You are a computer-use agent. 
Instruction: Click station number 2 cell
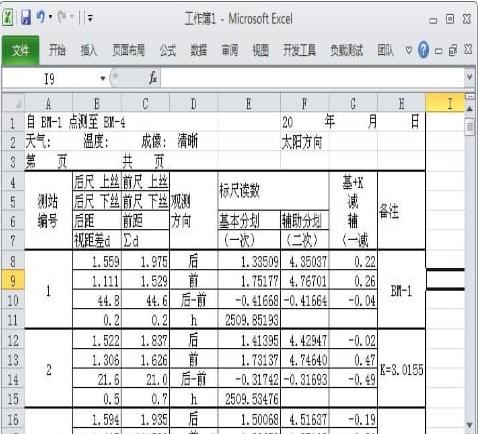48,369
